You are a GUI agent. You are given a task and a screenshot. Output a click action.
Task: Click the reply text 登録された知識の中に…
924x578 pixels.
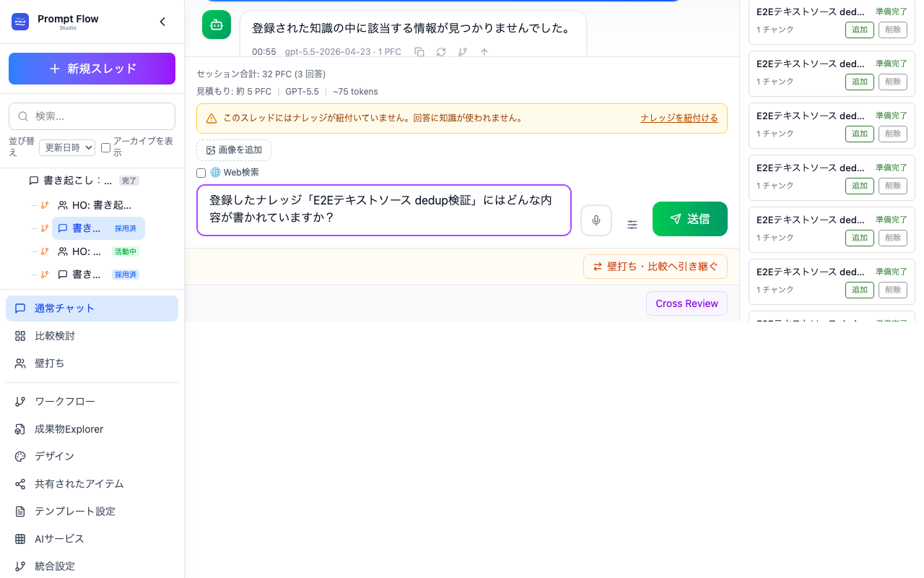click(x=411, y=28)
